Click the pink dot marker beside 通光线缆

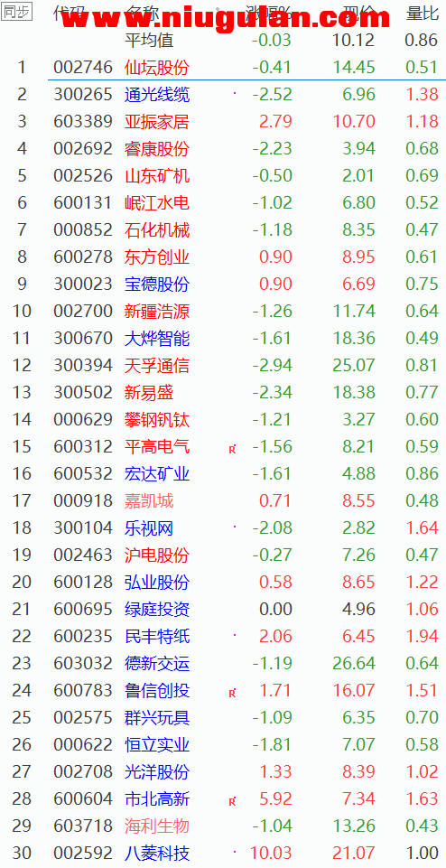[x=235, y=93]
